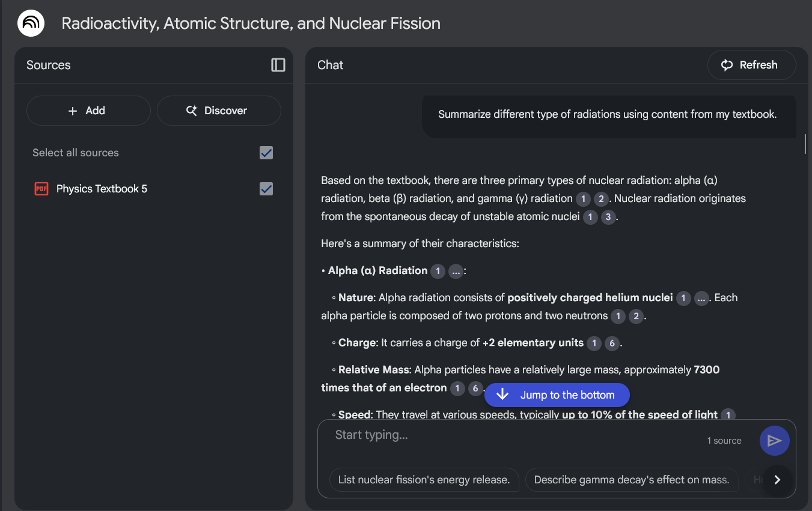Viewport: 812px width, 511px height.
Task: Focus the 'Start typing...' message field
Action: pyautogui.click(x=511, y=435)
